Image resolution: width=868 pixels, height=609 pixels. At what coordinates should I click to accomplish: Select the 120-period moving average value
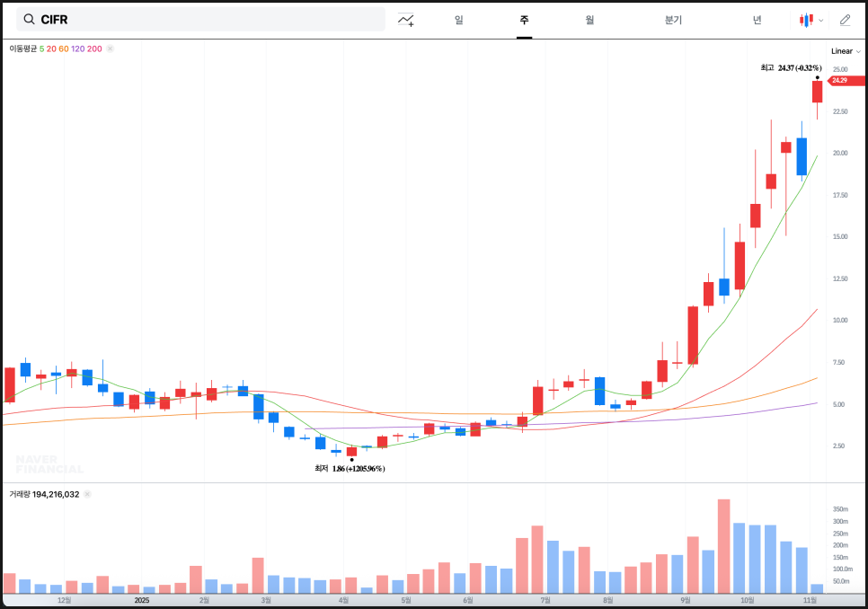click(x=78, y=49)
